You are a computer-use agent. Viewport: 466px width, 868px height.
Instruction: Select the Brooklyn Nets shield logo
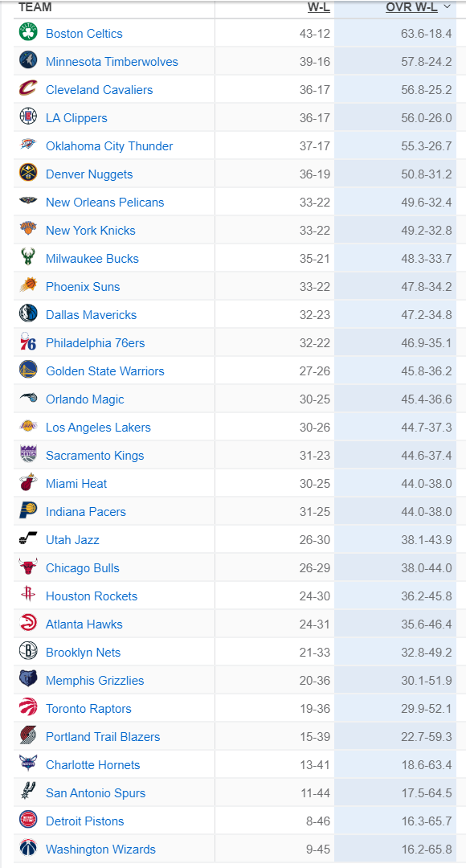click(27, 652)
